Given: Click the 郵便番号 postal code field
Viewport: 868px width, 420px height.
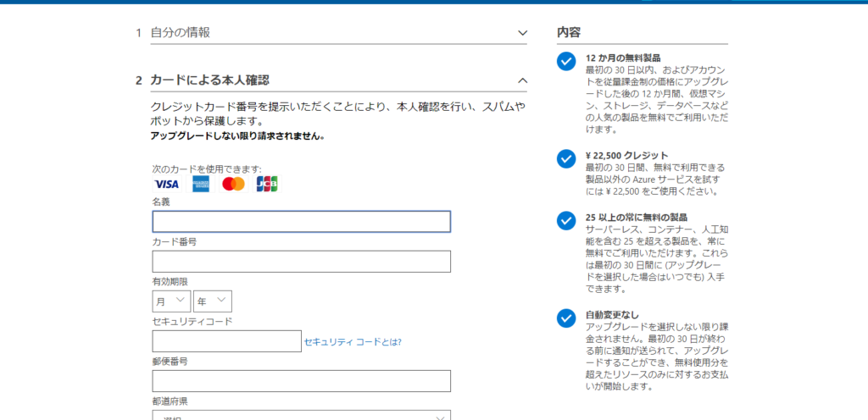Looking at the screenshot, I should (x=301, y=381).
